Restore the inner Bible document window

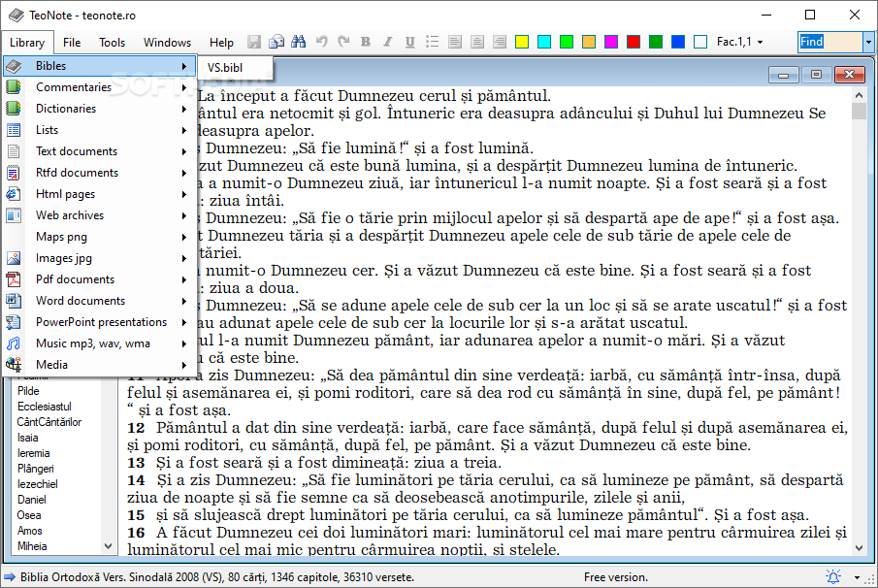coord(817,75)
